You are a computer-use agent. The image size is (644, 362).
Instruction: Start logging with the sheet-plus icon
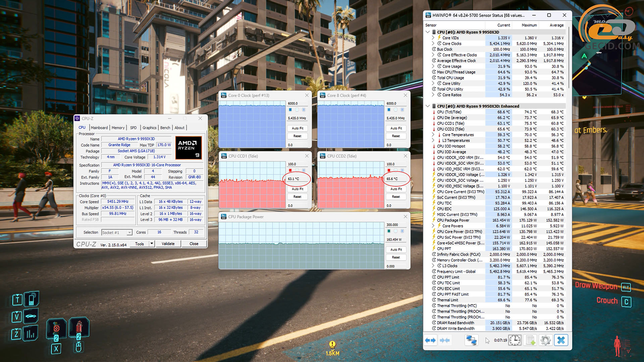pos(530,340)
